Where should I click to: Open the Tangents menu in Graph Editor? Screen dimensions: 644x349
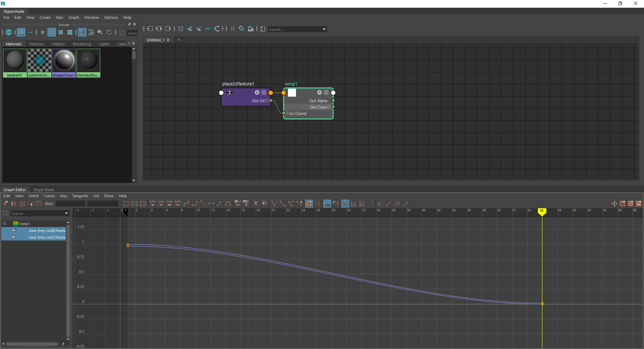coord(80,196)
